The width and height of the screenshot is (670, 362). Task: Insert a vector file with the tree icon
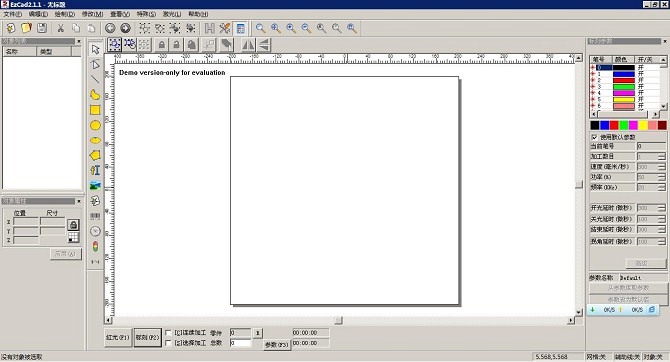point(95,200)
